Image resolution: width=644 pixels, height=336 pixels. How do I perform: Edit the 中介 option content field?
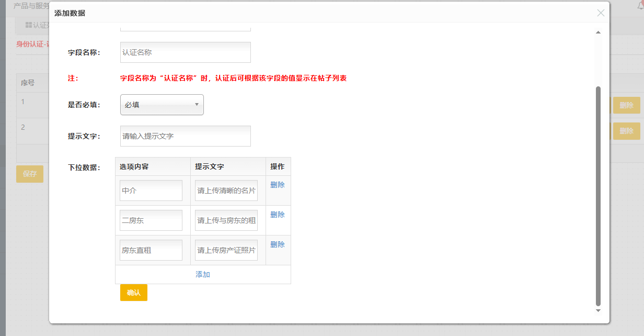click(x=151, y=191)
